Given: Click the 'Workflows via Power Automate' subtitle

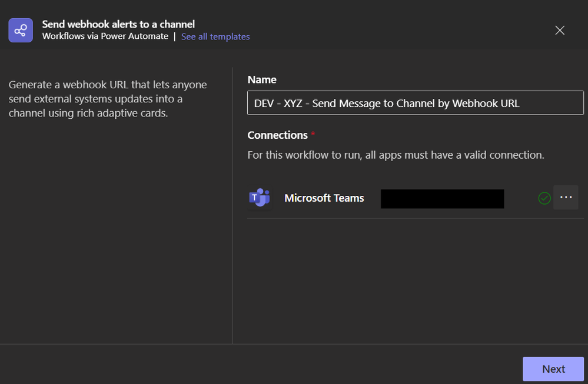Looking at the screenshot, I should coord(105,36).
